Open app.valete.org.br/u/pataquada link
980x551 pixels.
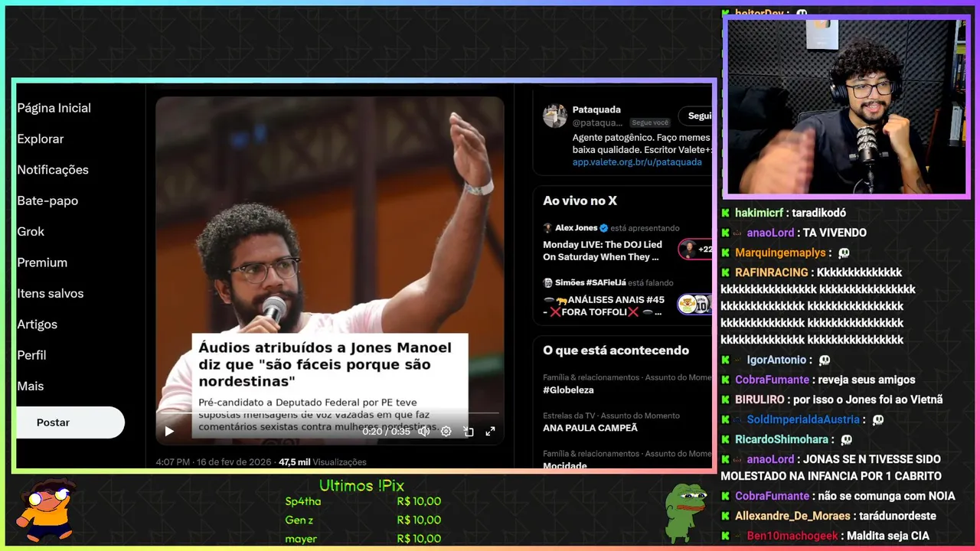point(637,162)
